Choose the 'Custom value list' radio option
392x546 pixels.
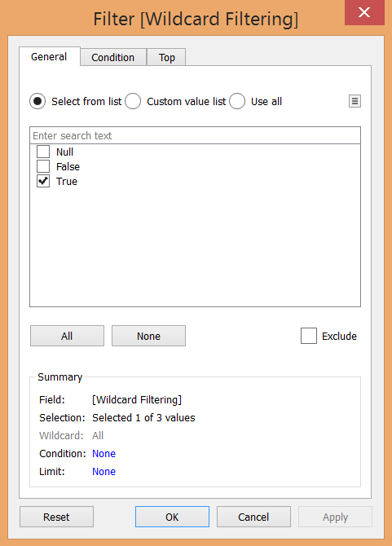[x=133, y=101]
